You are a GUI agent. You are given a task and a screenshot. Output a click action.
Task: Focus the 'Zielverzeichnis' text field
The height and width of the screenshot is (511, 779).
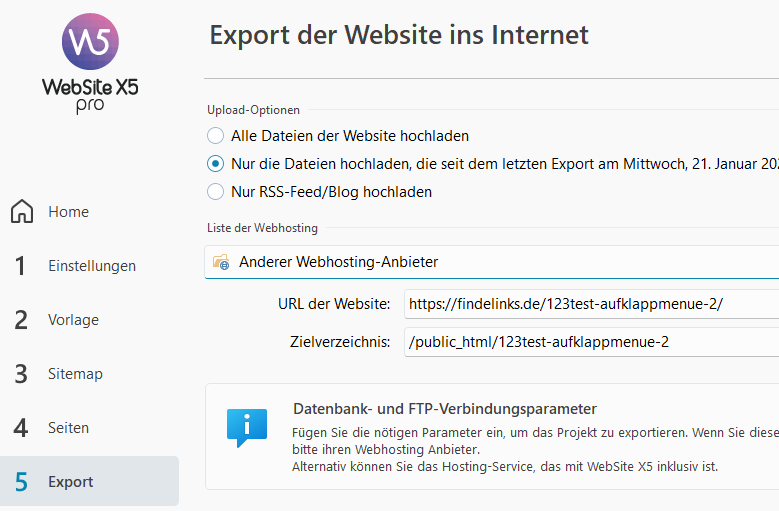pos(590,342)
